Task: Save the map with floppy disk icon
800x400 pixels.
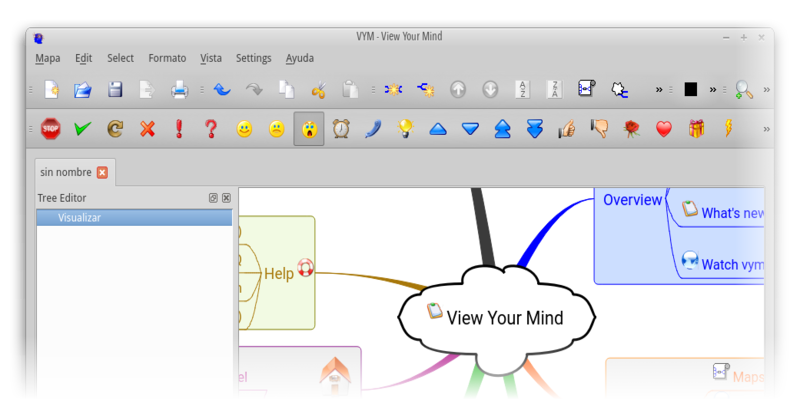Action: tap(115, 90)
